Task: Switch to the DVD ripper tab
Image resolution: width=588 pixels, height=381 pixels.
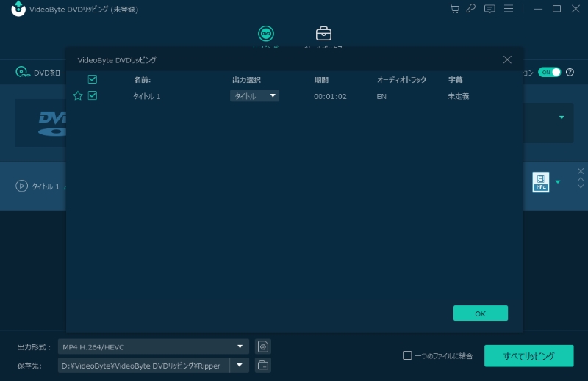Action: tap(266, 34)
